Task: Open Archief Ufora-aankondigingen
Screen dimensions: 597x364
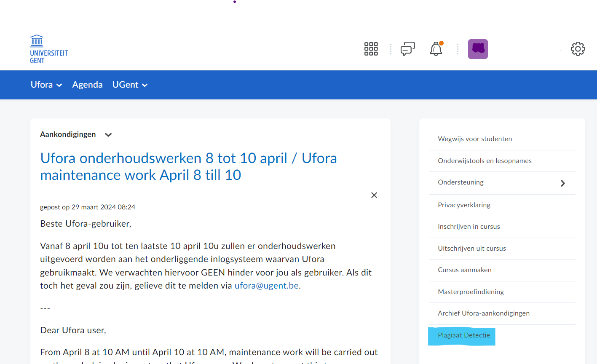Action: [483, 313]
